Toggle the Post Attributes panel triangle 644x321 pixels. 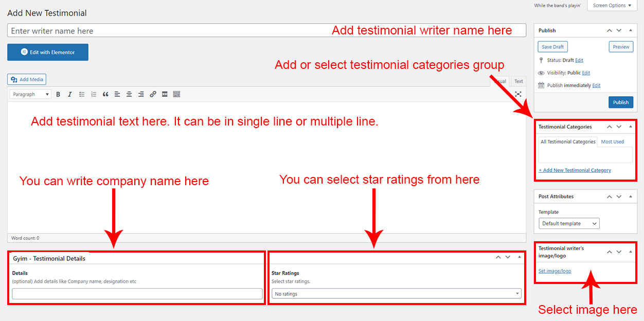(x=631, y=197)
